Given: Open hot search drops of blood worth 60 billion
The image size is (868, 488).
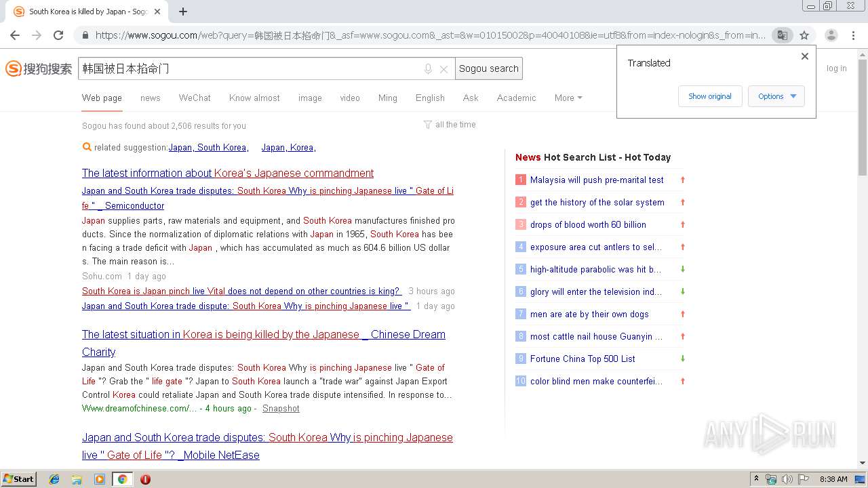Looking at the screenshot, I should coord(588,224).
